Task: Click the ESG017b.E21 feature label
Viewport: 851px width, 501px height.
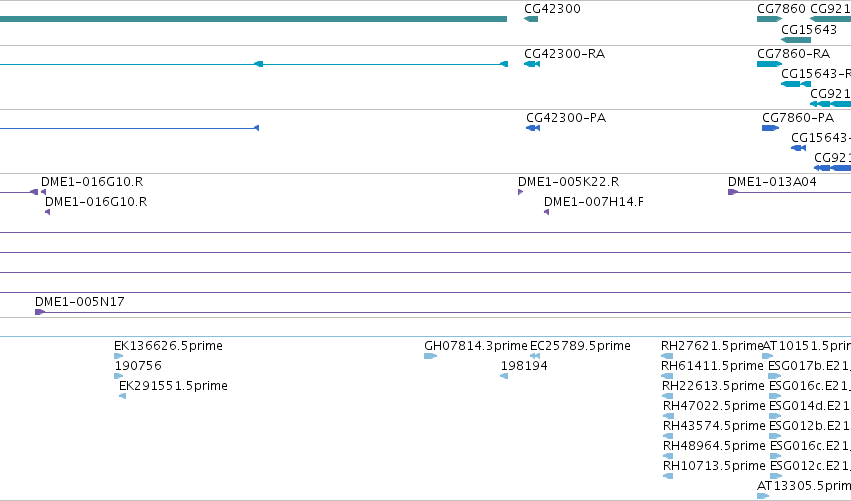Action: [809, 366]
